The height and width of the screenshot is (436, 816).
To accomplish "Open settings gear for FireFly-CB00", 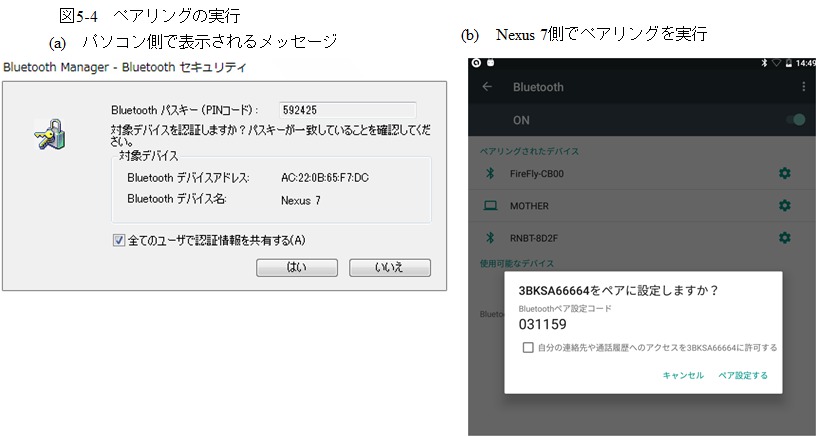I will coord(784,174).
